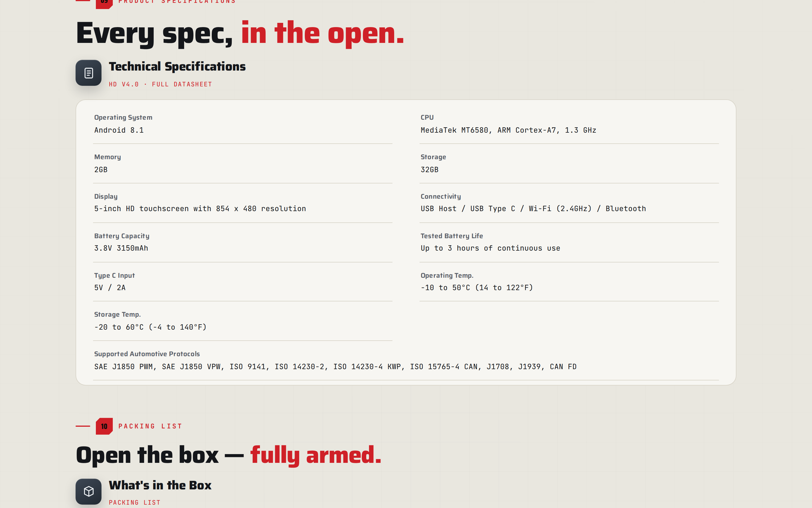Click the '32GB' storage value
This screenshot has width=812, height=508.
tap(429, 170)
